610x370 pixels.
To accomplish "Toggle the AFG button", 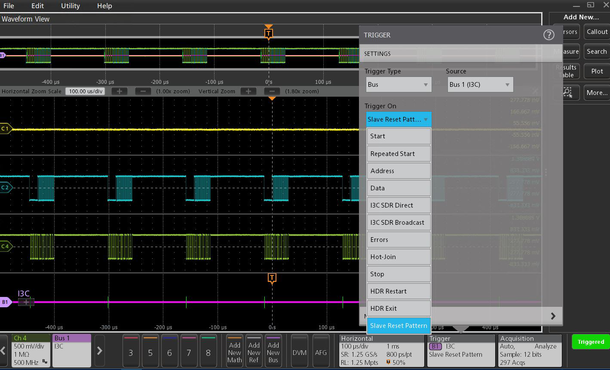I will [x=321, y=351].
